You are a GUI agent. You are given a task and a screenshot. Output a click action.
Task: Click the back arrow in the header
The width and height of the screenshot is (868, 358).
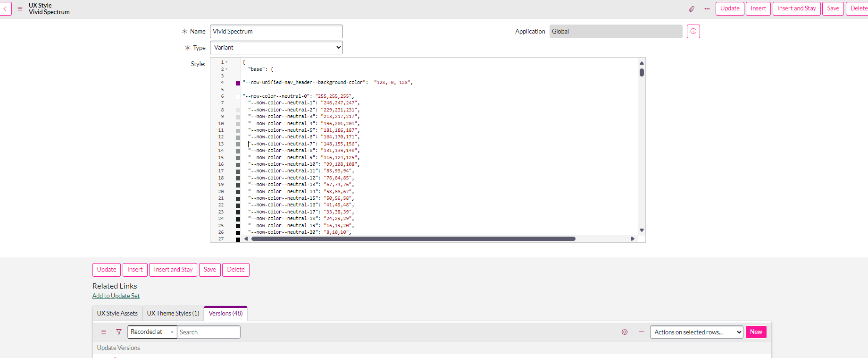coord(5,9)
